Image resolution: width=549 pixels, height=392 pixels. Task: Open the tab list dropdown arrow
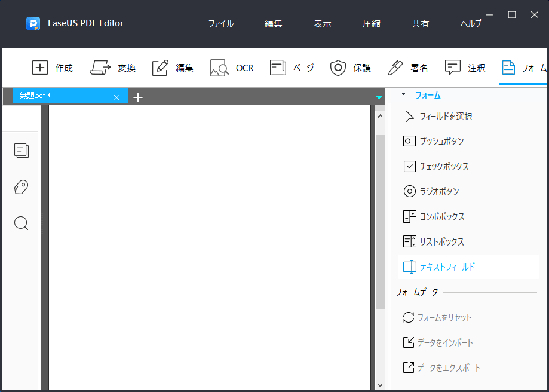(x=379, y=97)
